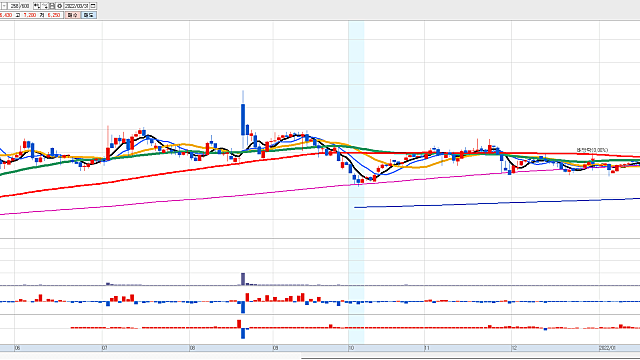Open chart settings gear icon
This screenshot has height=360, width=640.
coord(60,6)
